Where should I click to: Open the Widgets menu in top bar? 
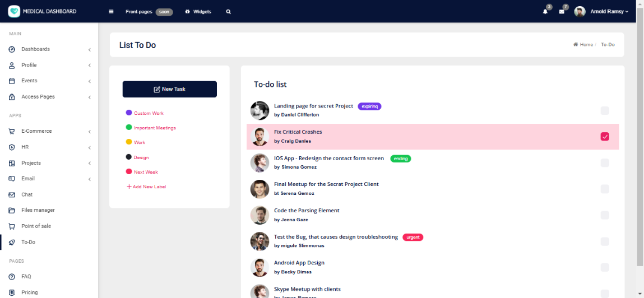[198, 12]
